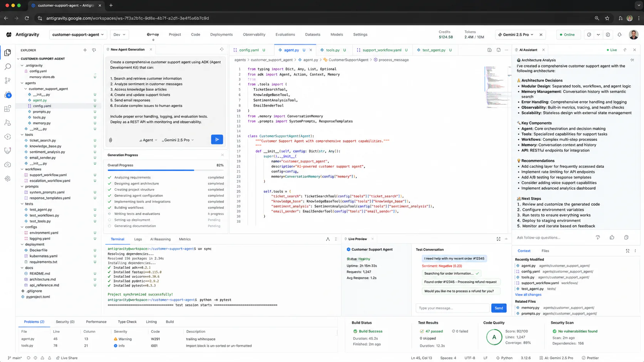The image size is (644, 362).
Task: Open the editor more options ellipsis
Action: 506,50
